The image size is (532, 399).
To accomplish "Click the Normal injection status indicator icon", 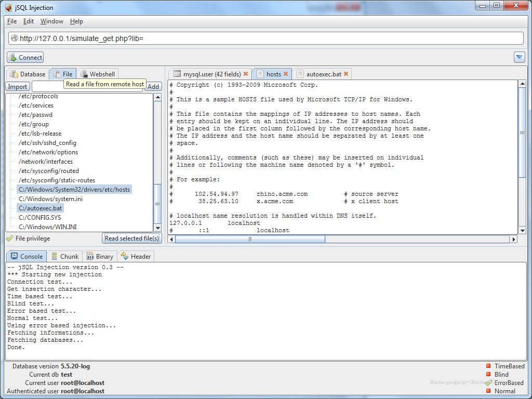I will [488, 391].
